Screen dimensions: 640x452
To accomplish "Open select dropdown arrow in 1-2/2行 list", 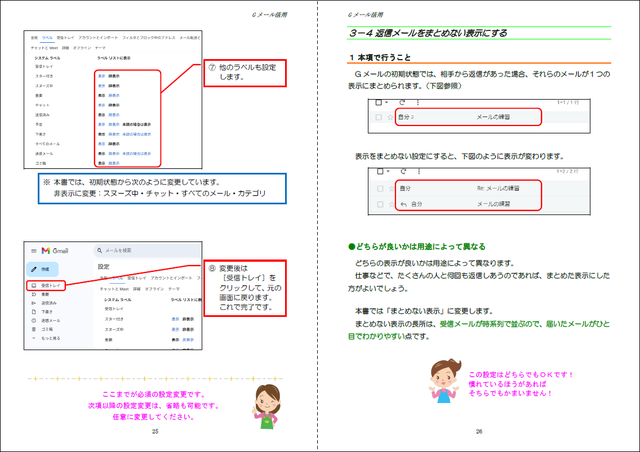I will point(388,171).
